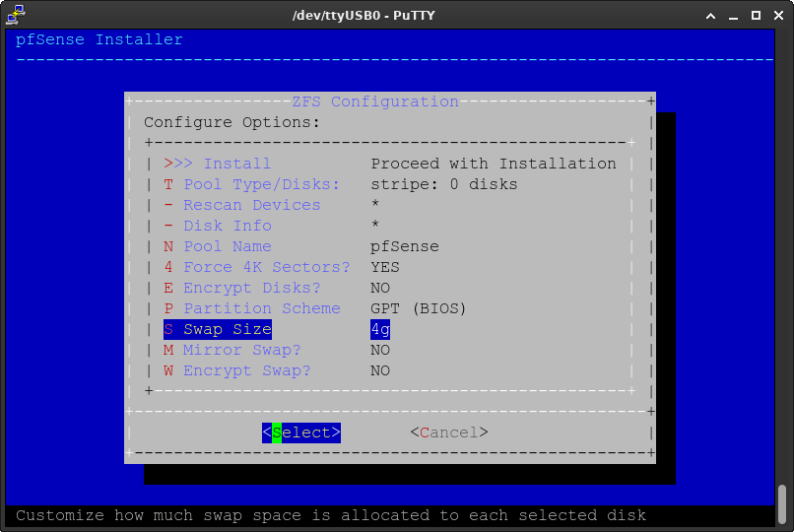Click the 'Configure Options:' label
The height and width of the screenshot is (532, 794).
(x=232, y=122)
